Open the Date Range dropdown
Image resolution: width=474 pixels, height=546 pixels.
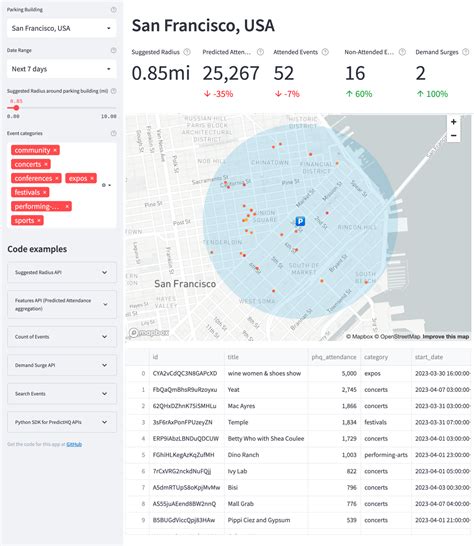pyautogui.click(x=62, y=69)
